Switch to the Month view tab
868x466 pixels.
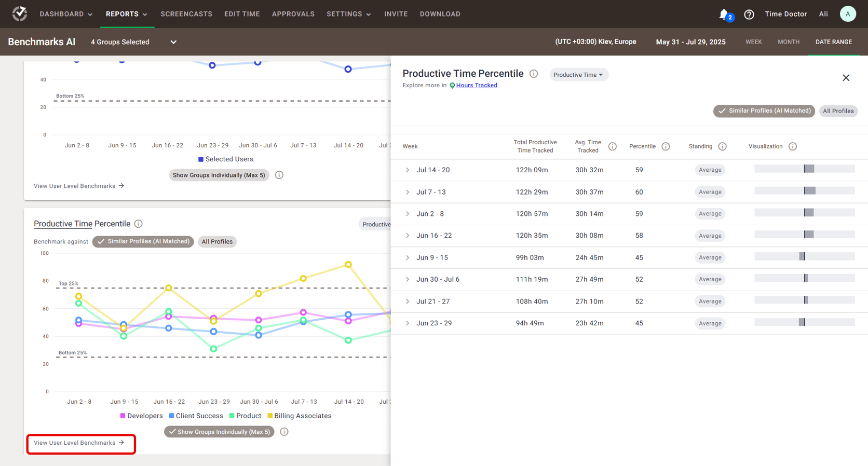(x=788, y=42)
